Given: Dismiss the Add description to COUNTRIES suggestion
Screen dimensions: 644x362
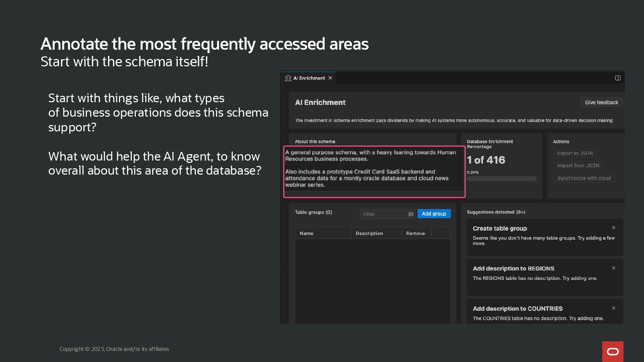Looking at the screenshot, I should click(613, 308).
